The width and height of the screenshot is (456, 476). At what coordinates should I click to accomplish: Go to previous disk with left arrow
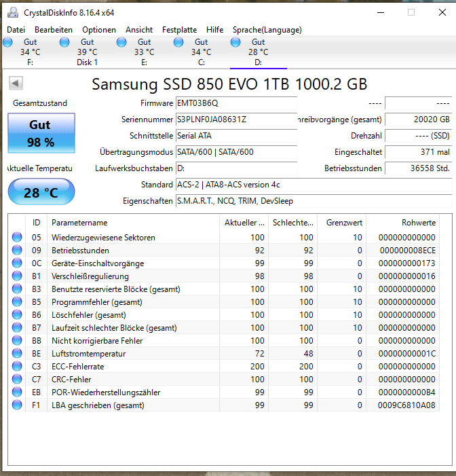click(16, 83)
